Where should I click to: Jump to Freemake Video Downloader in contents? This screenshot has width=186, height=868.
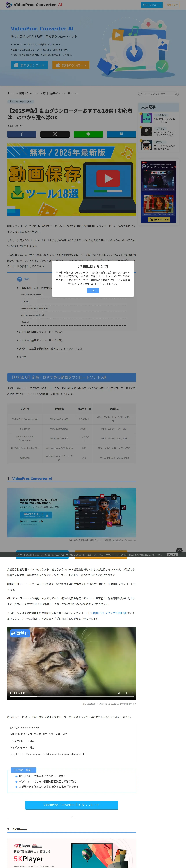click(35, 308)
